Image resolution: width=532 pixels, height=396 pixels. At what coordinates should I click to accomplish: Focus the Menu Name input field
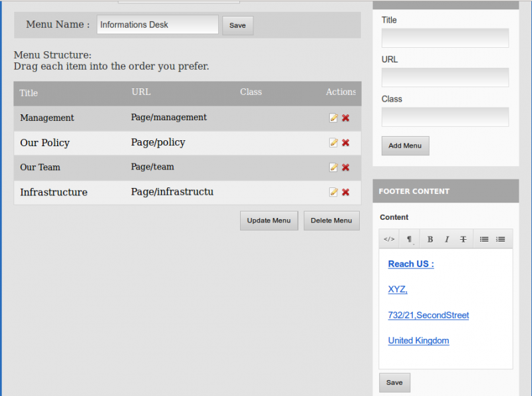158,25
